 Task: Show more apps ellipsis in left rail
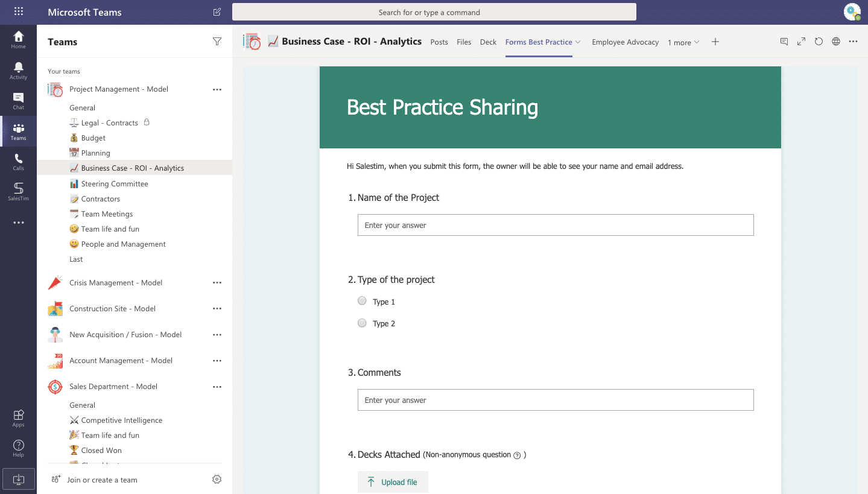(18, 223)
